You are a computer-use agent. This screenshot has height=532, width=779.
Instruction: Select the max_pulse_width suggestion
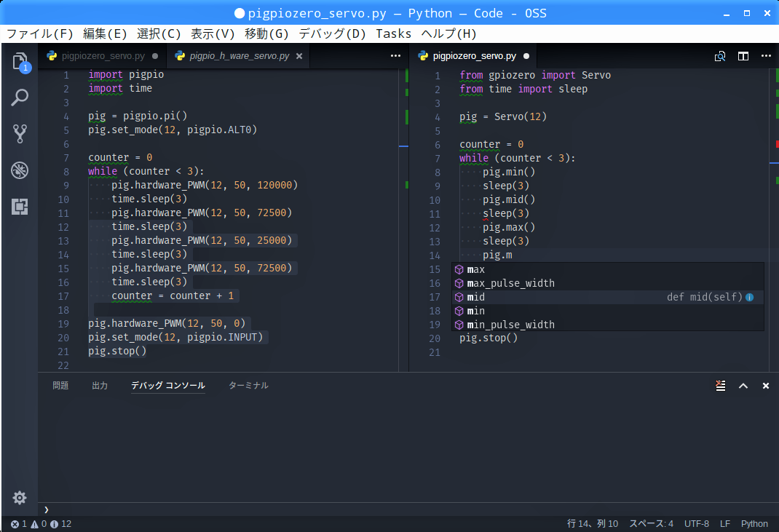click(510, 283)
